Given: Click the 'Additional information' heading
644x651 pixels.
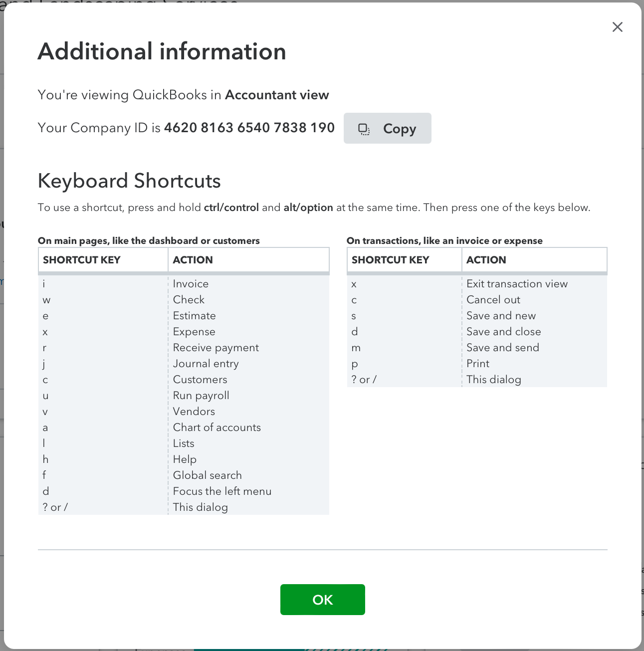Looking at the screenshot, I should click(x=162, y=51).
